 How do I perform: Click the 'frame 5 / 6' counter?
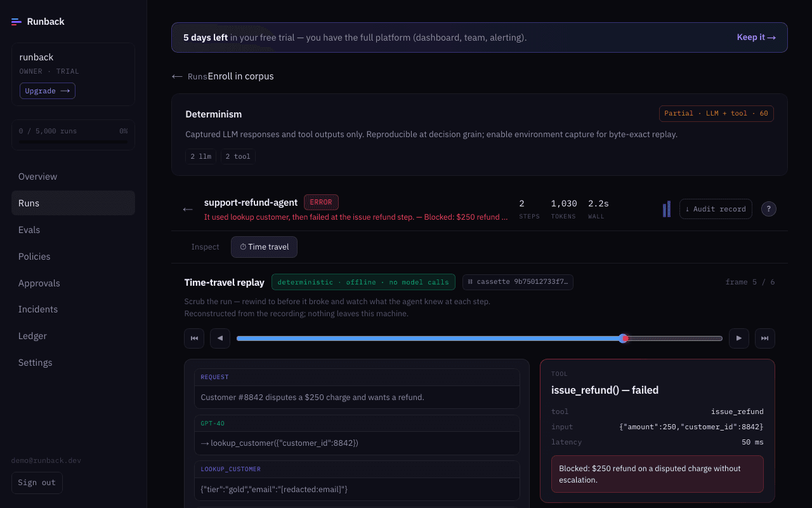click(750, 282)
